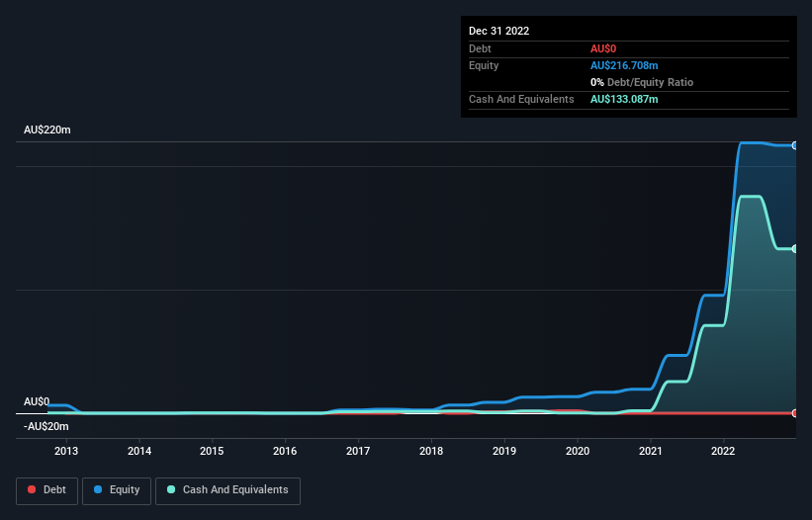This screenshot has height=520, width=812.
Task: Click the AU$216.708m equity value
Action: 624,65
